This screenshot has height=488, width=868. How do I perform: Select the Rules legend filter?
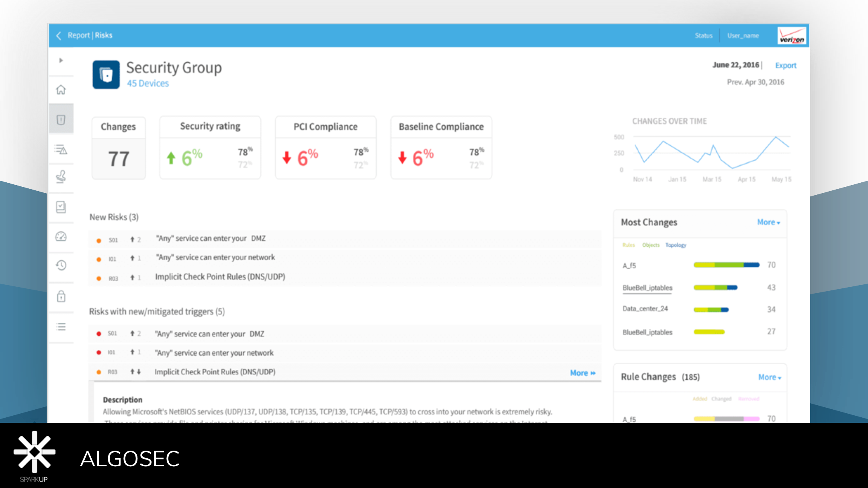point(628,245)
